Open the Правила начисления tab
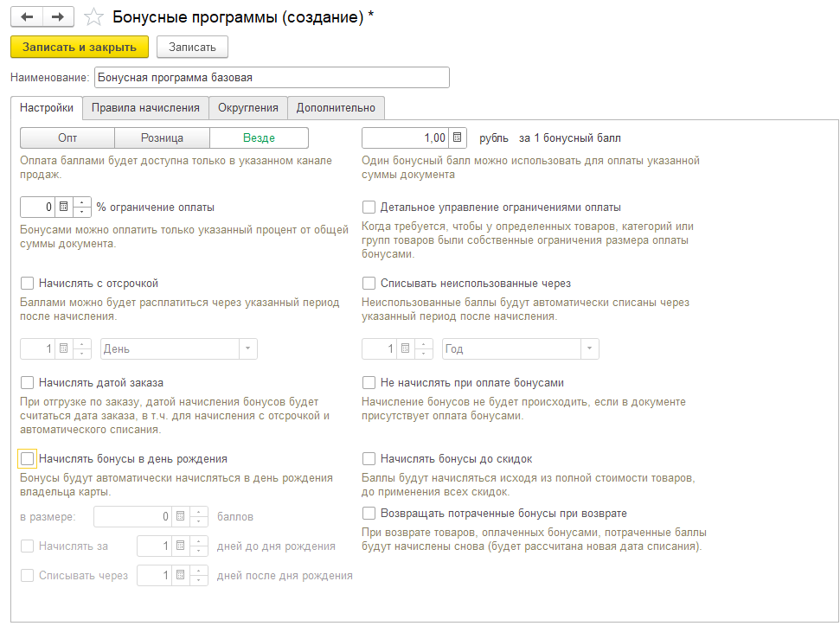 coord(145,107)
